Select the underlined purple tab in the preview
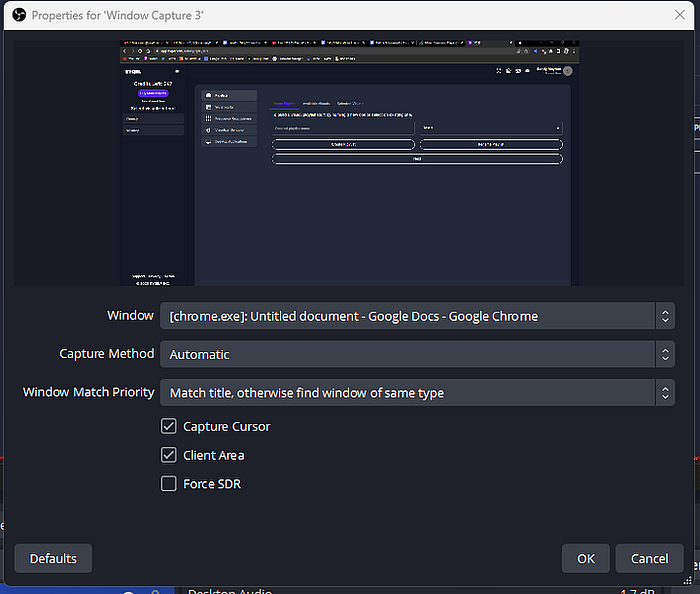The image size is (700, 594). pyautogui.click(x=284, y=104)
